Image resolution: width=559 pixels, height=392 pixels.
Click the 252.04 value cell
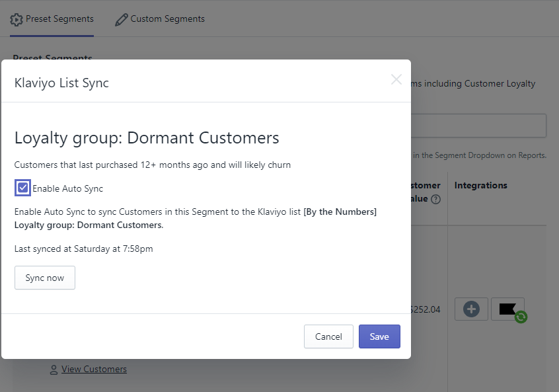tap(426, 309)
